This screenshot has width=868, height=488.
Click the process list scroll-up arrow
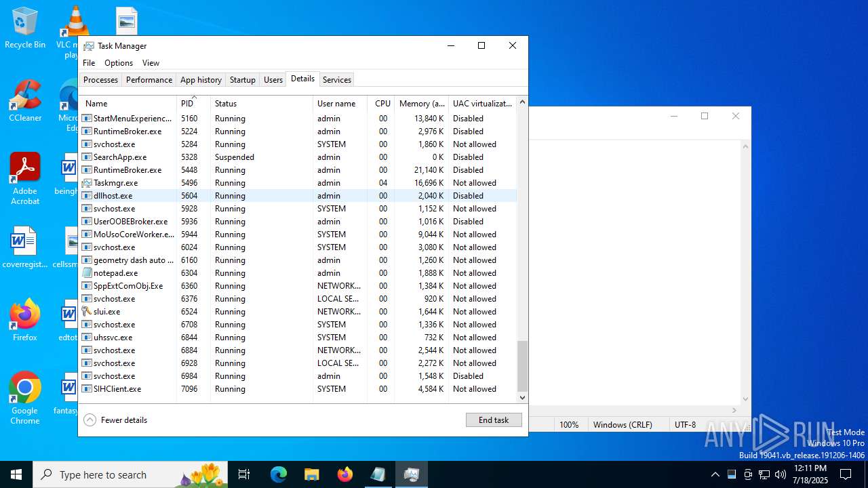point(522,102)
